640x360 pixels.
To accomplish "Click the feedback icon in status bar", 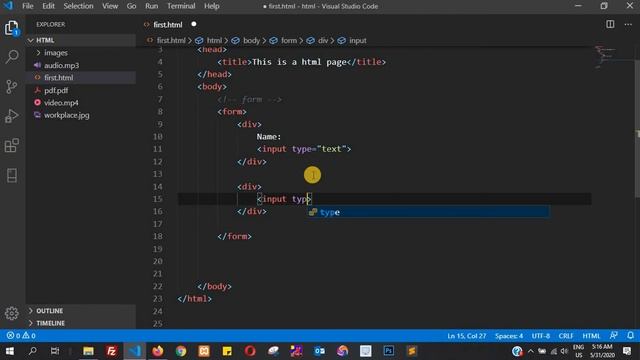I will coord(613,336).
